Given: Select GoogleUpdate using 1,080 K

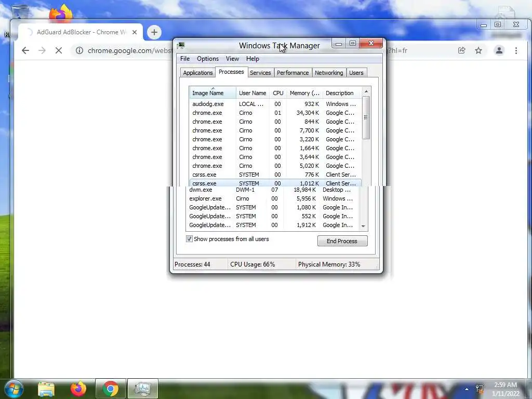Looking at the screenshot, I should pyautogui.click(x=272, y=207).
